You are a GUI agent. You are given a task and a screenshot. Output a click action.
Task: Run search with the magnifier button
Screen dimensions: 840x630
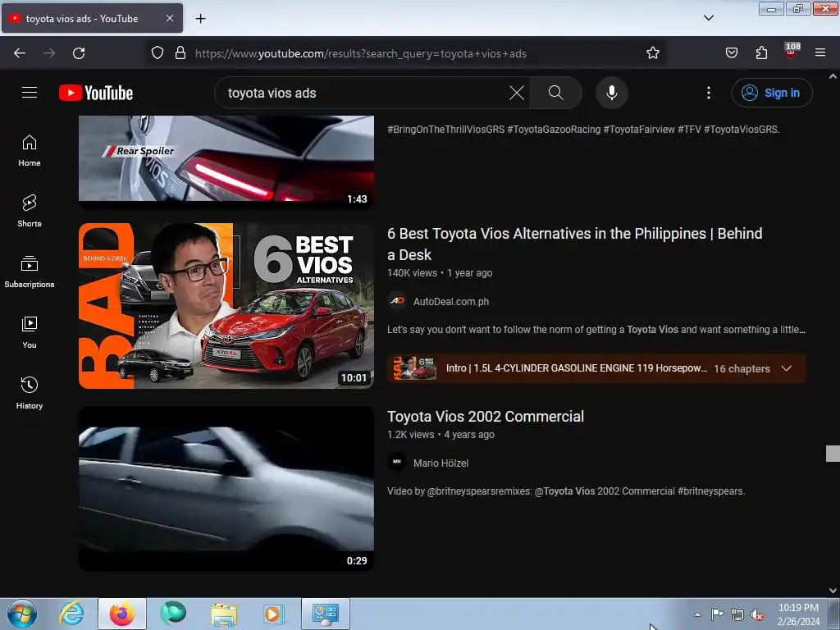[x=555, y=93]
